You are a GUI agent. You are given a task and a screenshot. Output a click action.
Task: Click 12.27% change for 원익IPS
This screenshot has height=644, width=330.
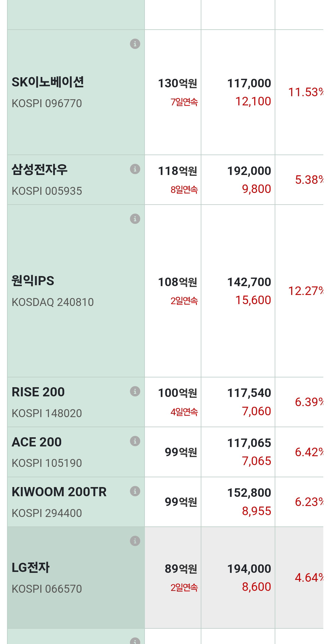pyautogui.click(x=306, y=291)
